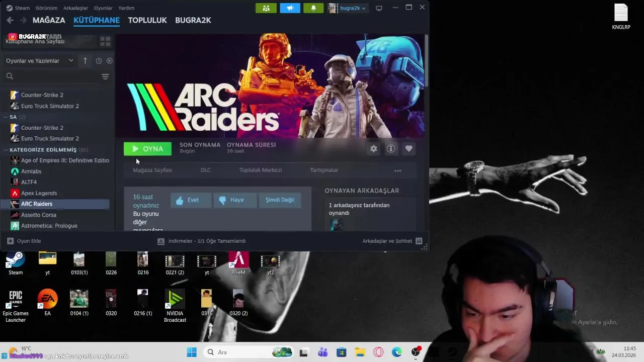This screenshot has height=362, width=644.
Task: Click the sort ascending arrow icon
Action: point(85,61)
